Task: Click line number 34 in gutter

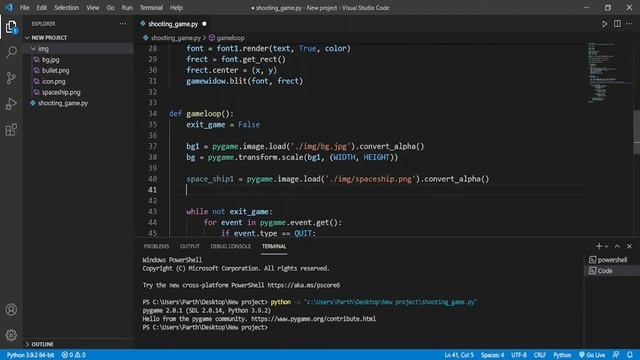Action: (x=152, y=114)
